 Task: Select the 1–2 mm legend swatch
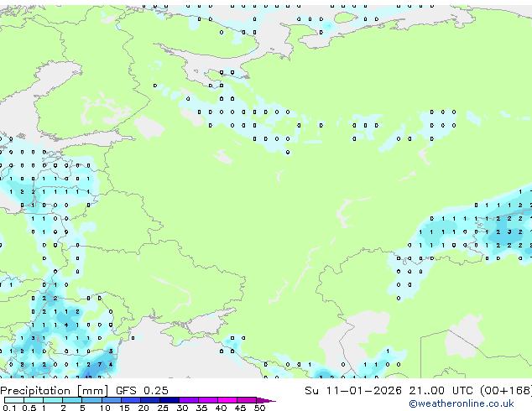tap(53, 400)
